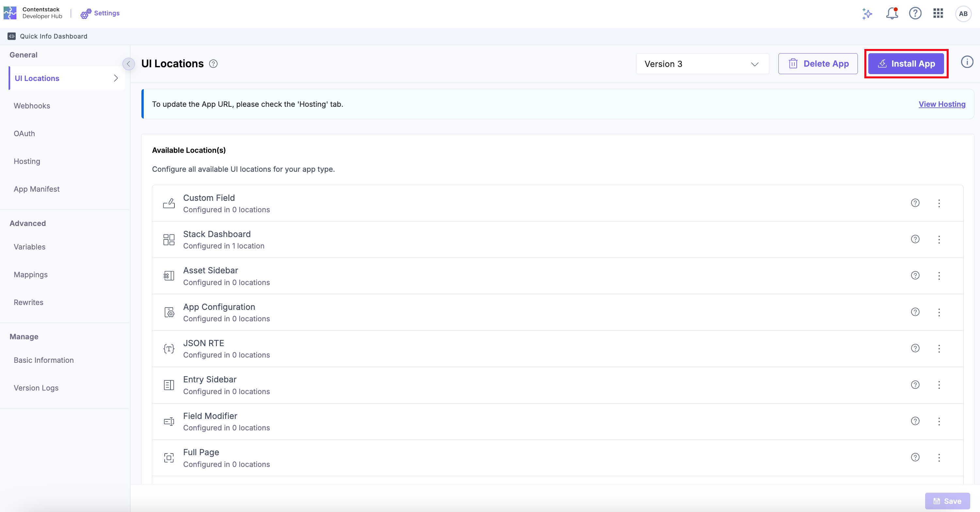Viewport: 980px width, 512px height.
Task: Click the Delete App button
Action: coord(818,64)
